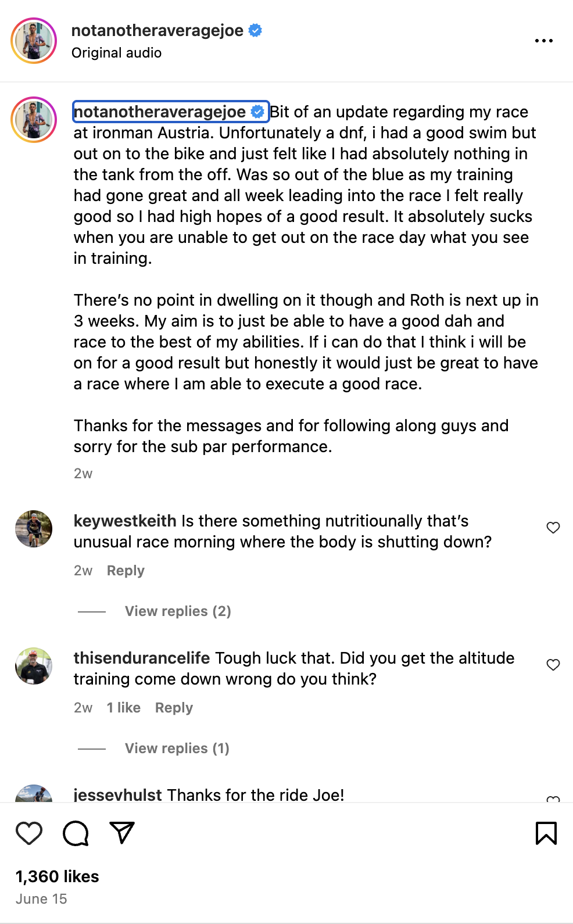
Task: Visit keywestkeith's profile via avatar
Action: [x=34, y=529]
